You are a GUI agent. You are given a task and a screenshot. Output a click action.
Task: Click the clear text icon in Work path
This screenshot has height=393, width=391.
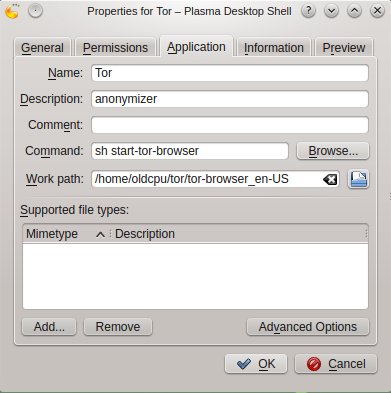pyautogui.click(x=330, y=180)
